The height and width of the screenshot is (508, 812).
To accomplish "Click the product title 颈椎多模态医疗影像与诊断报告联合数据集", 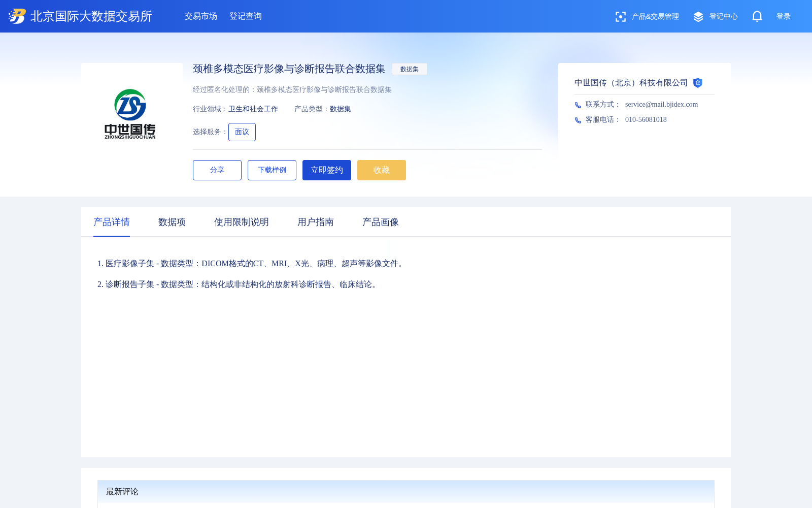I will (289, 69).
